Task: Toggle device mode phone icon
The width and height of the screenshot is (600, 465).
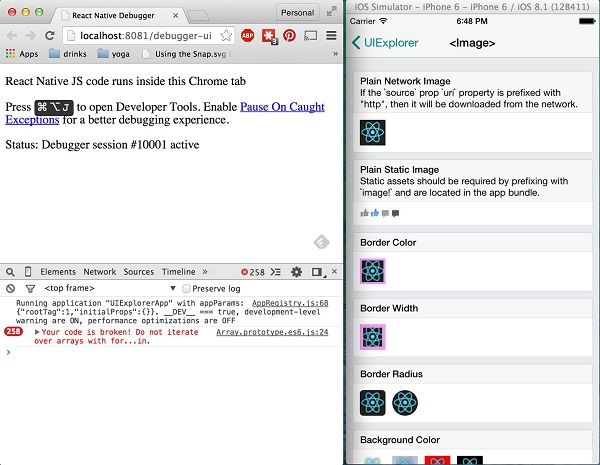Action: (28, 272)
